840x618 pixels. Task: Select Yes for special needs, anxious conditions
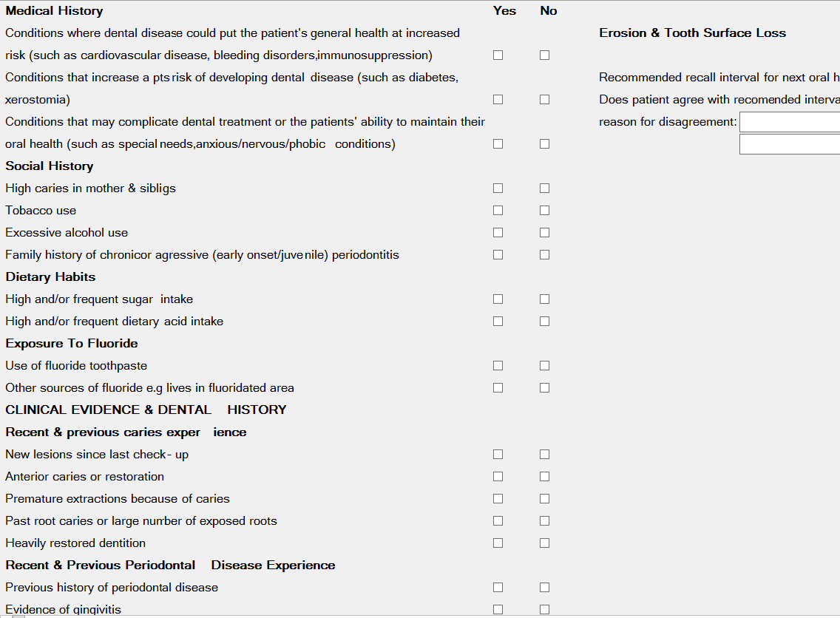point(498,144)
